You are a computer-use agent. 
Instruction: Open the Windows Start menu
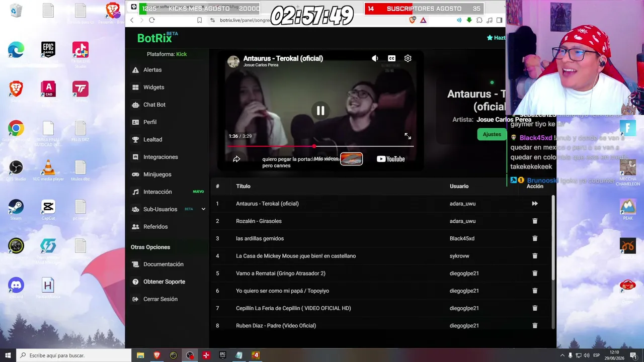click(x=8, y=355)
